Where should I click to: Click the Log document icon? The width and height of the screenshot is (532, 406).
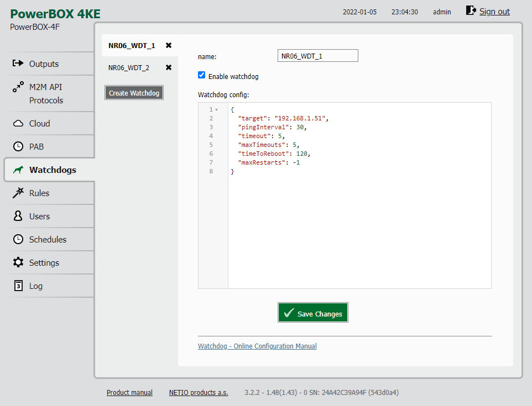(x=18, y=286)
